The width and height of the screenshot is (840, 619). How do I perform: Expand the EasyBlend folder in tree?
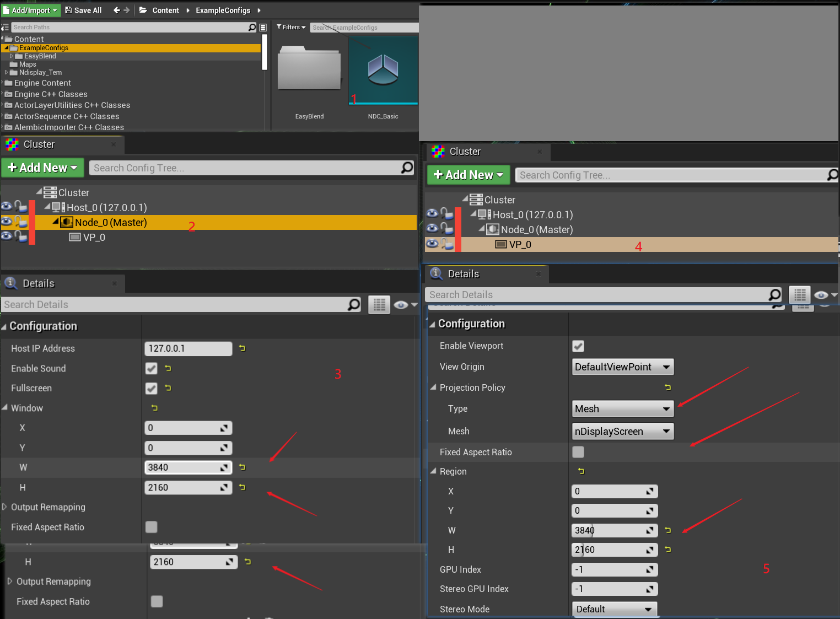[x=12, y=56]
